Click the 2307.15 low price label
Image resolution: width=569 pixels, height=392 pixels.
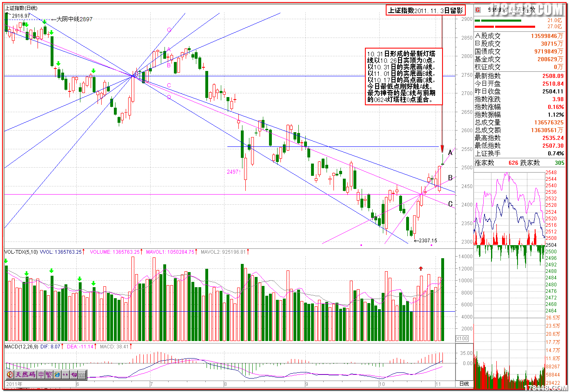click(428, 241)
